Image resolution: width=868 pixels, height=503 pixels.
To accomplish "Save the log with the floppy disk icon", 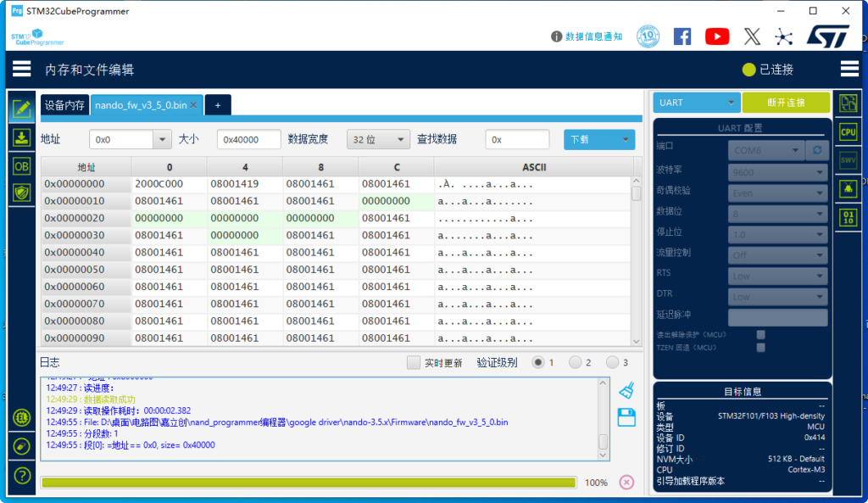I will pos(626,417).
